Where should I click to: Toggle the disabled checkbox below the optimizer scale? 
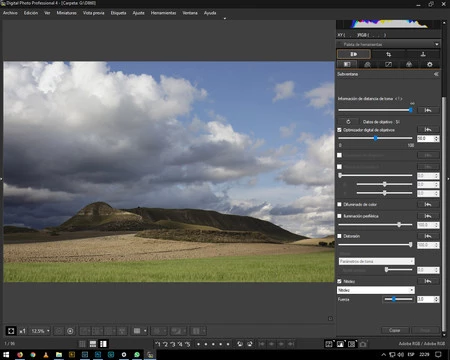pyautogui.click(x=339, y=155)
